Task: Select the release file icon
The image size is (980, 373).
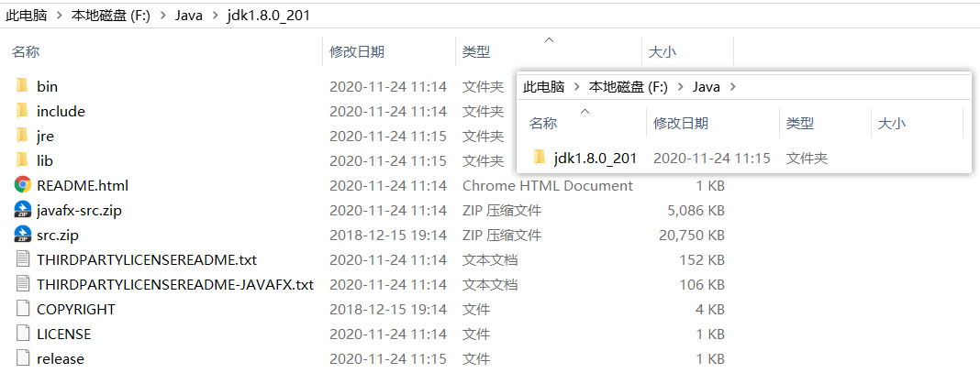Action: point(23,358)
